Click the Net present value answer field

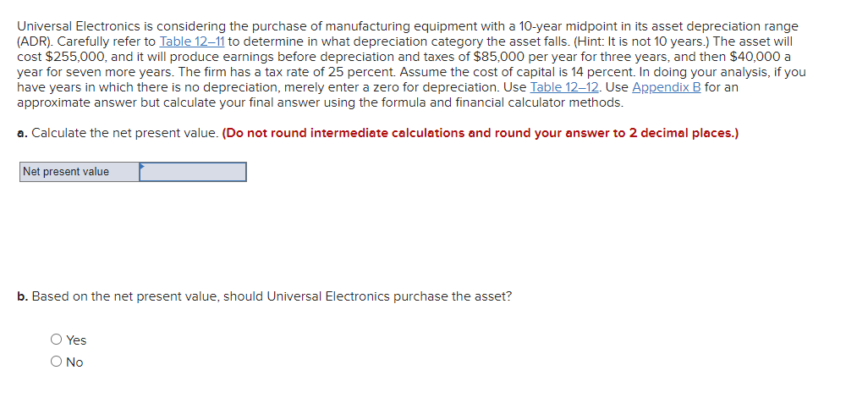193,172
